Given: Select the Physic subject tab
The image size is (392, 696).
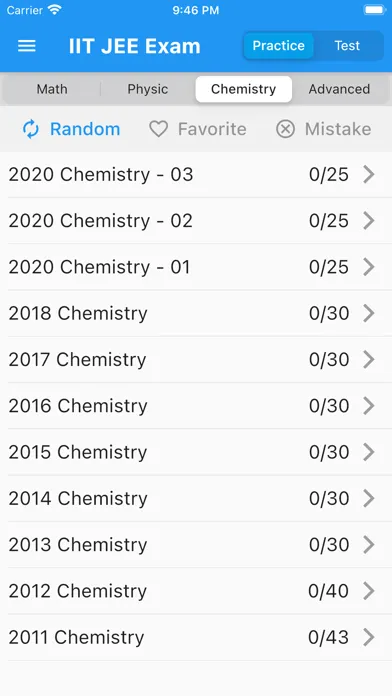Looking at the screenshot, I should (x=148, y=89).
